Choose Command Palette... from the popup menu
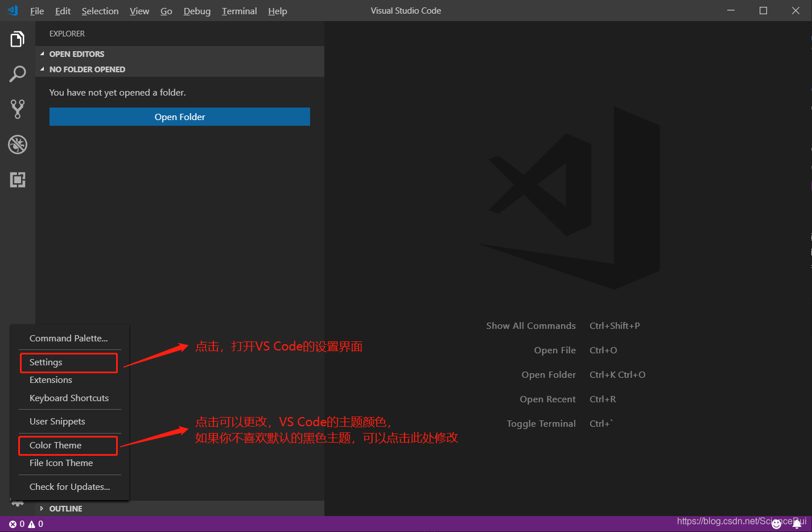The image size is (812, 532). click(x=70, y=338)
